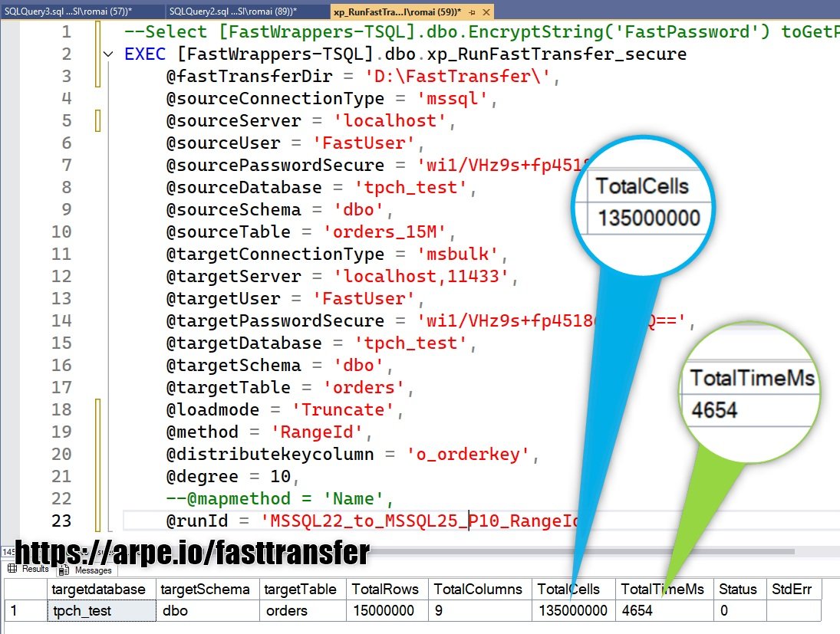Click the targetSchema column header

coord(208,589)
